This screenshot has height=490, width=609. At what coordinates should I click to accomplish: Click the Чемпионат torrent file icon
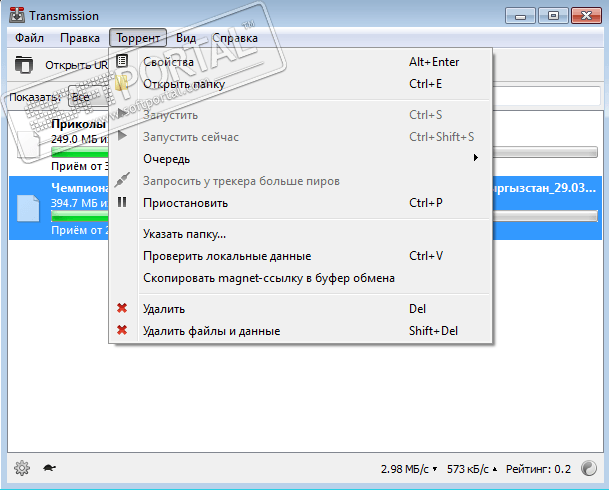pos(28,208)
